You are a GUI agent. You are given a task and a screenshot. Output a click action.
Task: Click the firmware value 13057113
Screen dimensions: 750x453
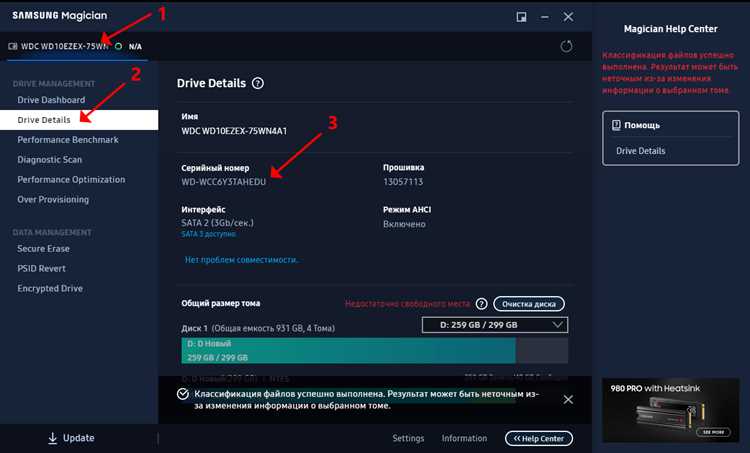point(403,182)
